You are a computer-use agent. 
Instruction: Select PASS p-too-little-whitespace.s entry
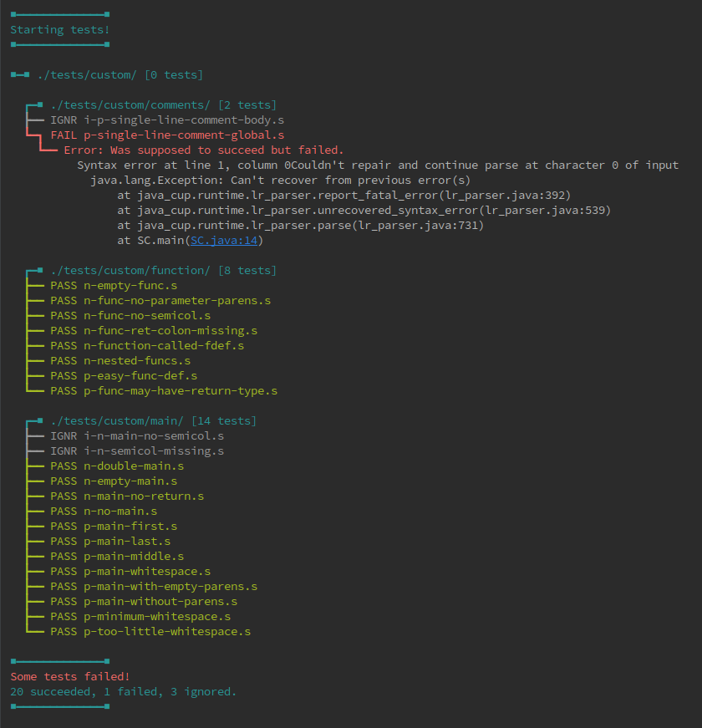point(150,631)
